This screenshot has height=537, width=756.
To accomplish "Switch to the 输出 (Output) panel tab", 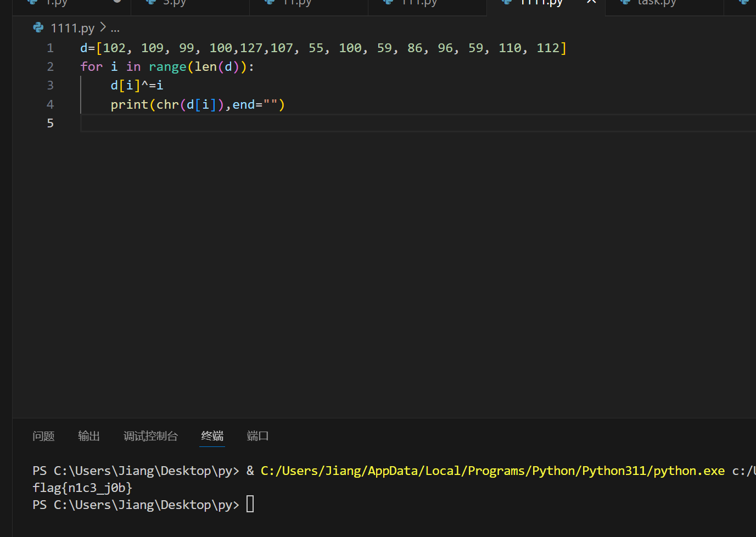I will 89,436.
